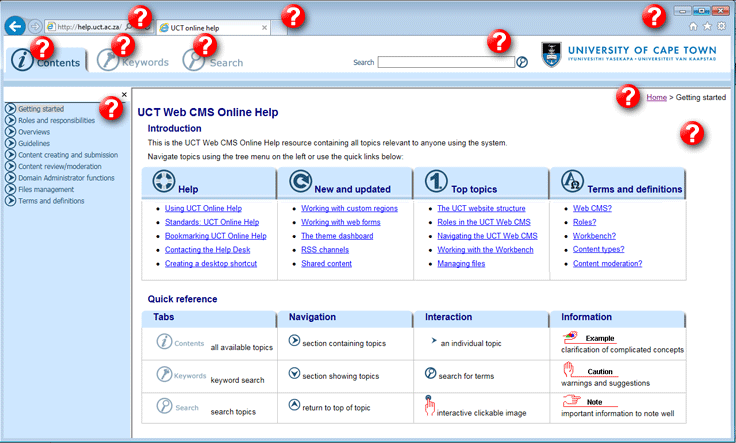Expand the Guidelines section in tree menu
Screen dimensions: 736x443
[10, 143]
